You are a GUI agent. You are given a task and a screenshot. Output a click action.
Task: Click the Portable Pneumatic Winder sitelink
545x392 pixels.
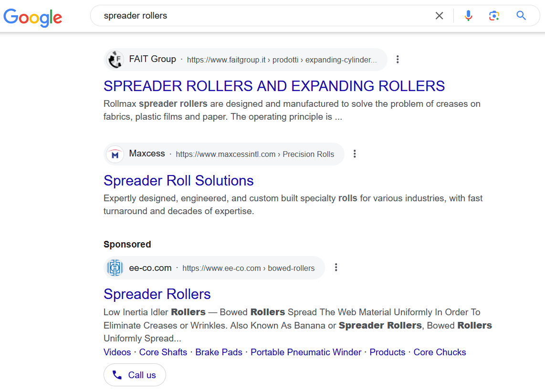[306, 352]
